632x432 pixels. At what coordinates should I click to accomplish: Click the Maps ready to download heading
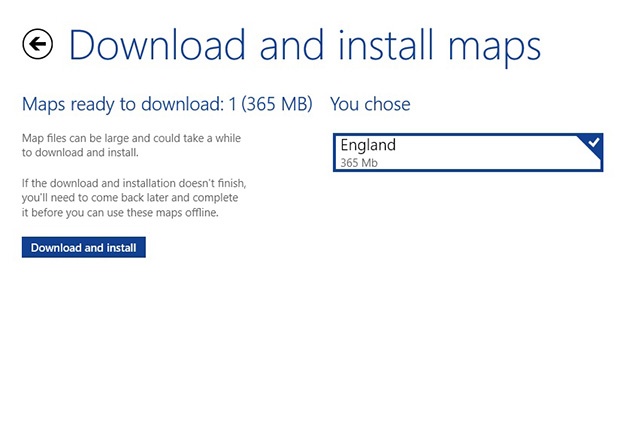pyautogui.click(x=167, y=104)
